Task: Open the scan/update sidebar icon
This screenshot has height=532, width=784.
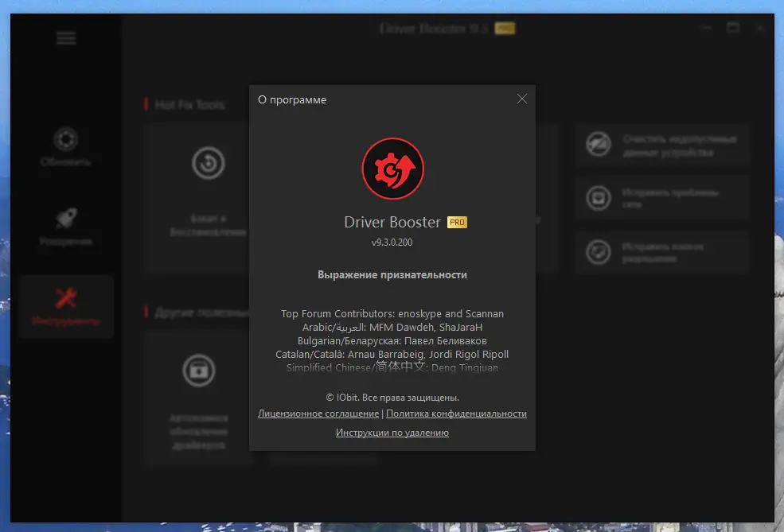Action: tap(65, 139)
